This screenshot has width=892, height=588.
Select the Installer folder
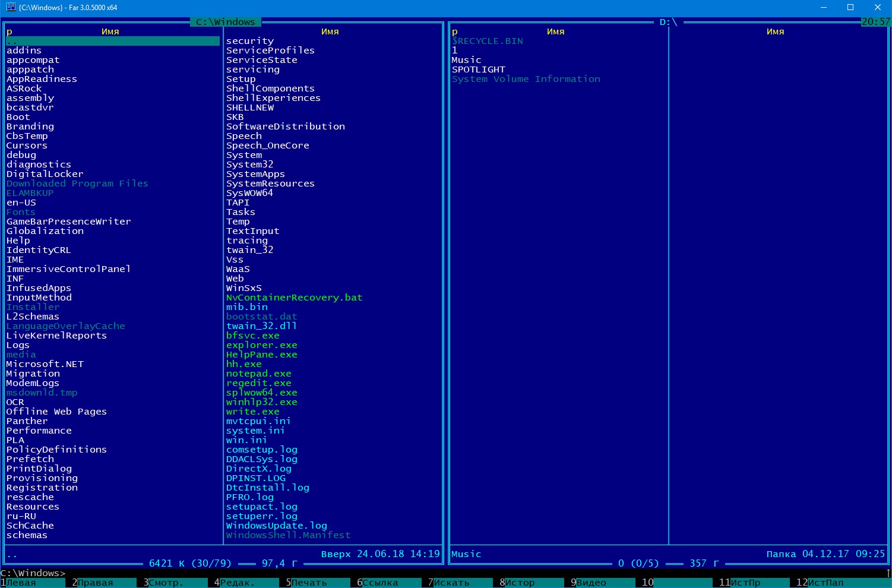pos(33,307)
